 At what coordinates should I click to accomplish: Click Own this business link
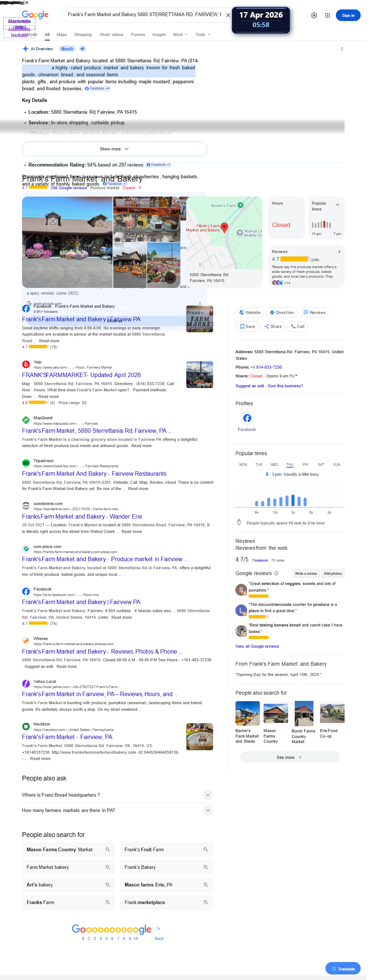click(x=285, y=386)
